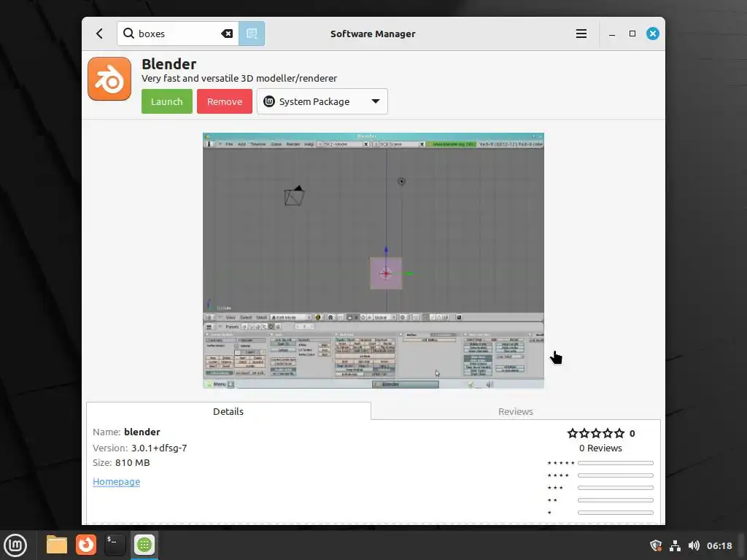This screenshot has width=747, height=560.
Task: Open the System Package dropdown
Action: click(x=322, y=101)
